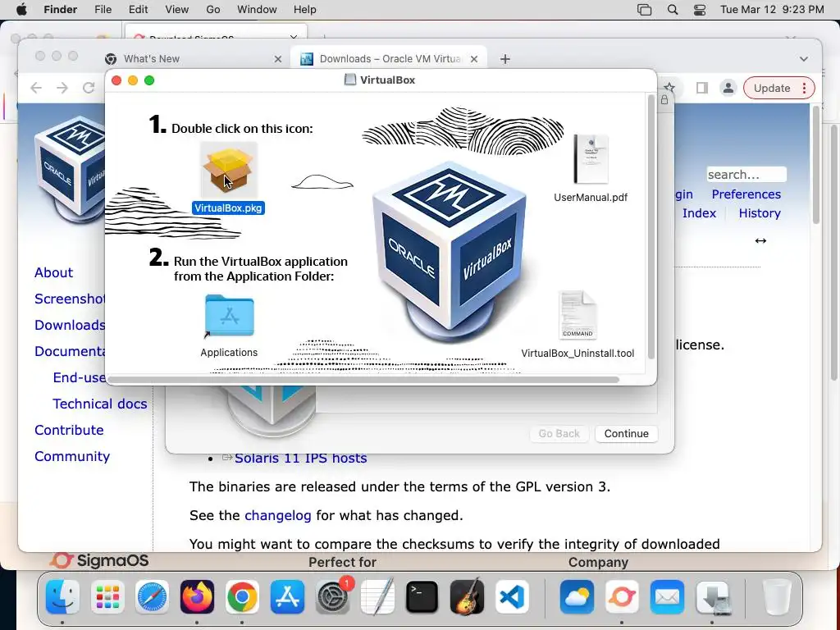Open Chrome side panel icon

702,88
